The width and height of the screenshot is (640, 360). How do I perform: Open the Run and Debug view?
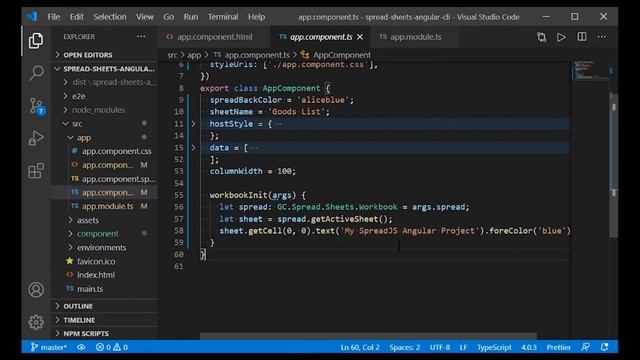point(36,138)
